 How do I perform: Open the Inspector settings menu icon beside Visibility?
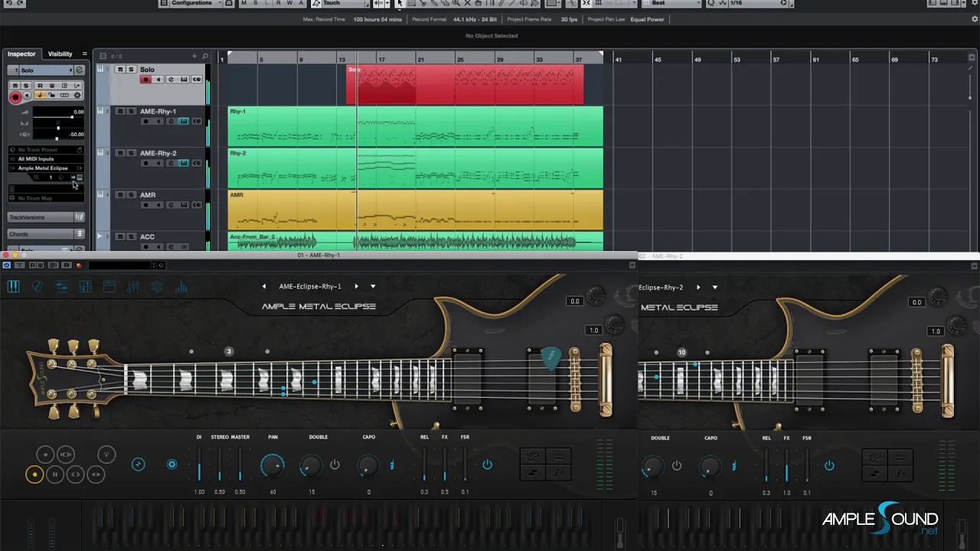(84, 54)
